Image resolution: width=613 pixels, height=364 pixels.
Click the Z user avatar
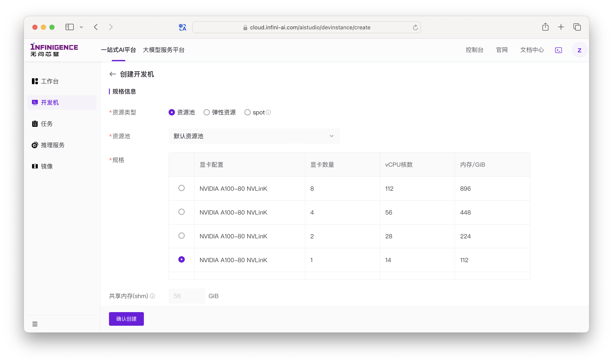579,50
